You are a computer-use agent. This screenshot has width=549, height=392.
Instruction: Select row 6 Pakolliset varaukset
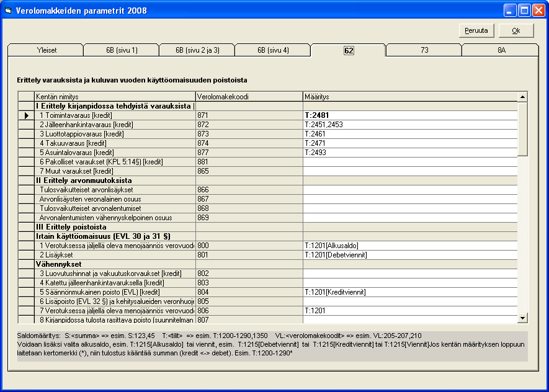[x=115, y=162]
